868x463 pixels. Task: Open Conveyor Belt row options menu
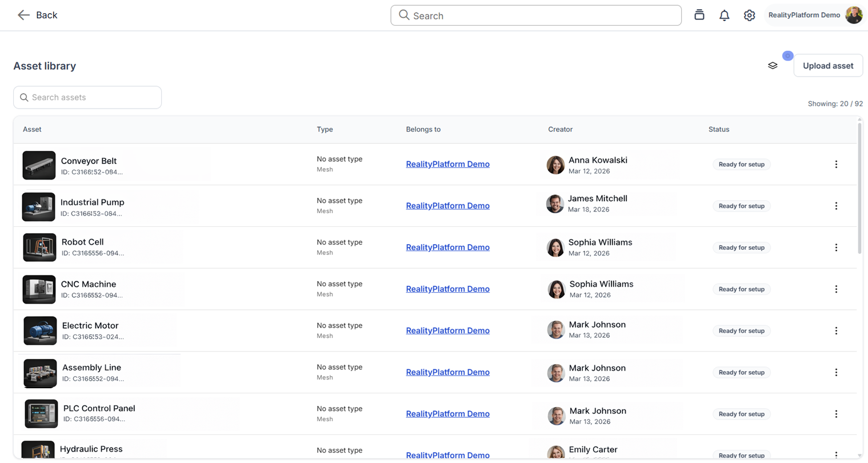point(835,165)
